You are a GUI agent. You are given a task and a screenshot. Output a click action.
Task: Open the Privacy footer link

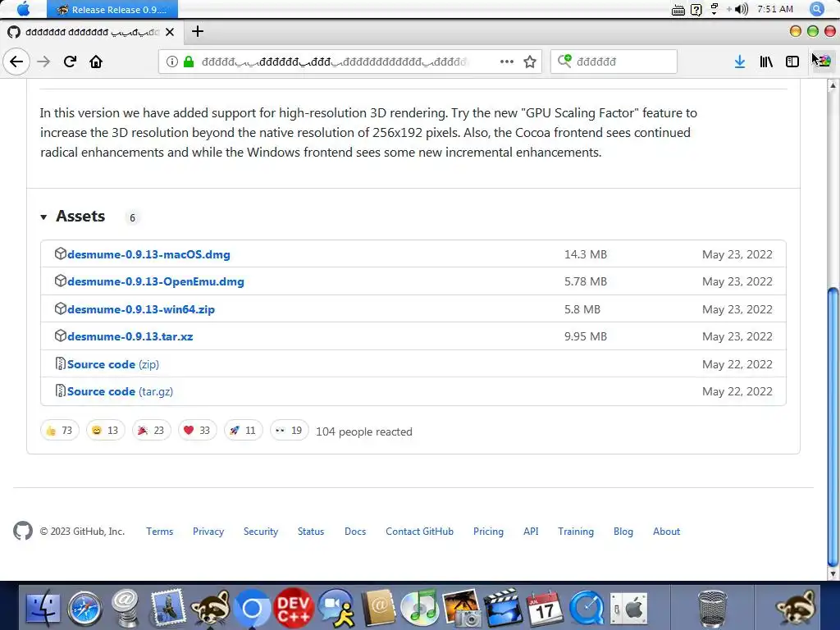click(208, 532)
